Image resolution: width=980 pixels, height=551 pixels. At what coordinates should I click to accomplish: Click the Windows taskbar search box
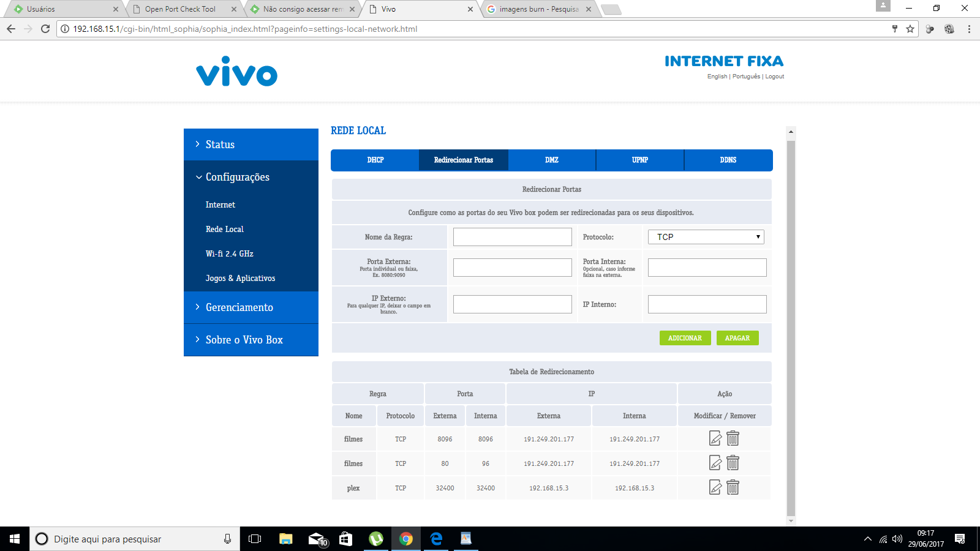pyautogui.click(x=135, y=539)
